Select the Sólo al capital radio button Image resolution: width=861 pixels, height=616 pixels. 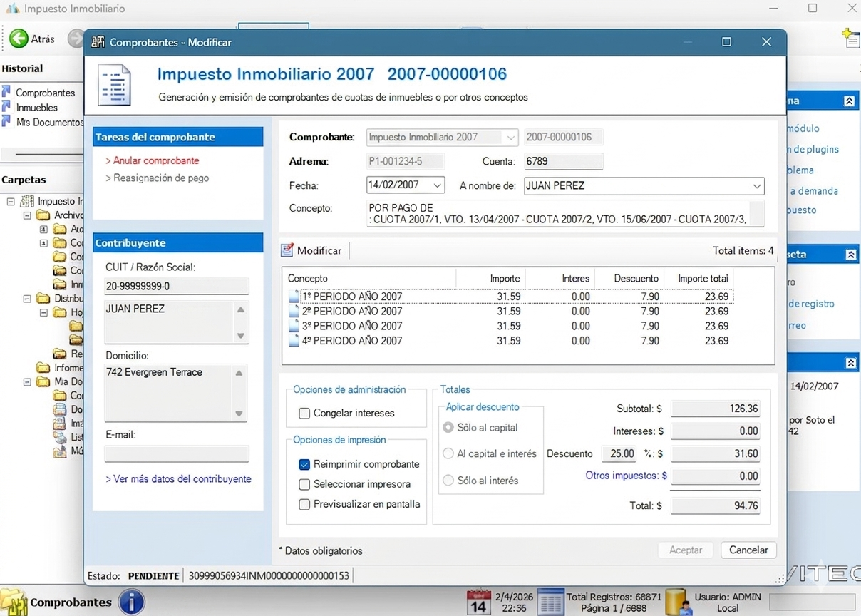(448, 428)
